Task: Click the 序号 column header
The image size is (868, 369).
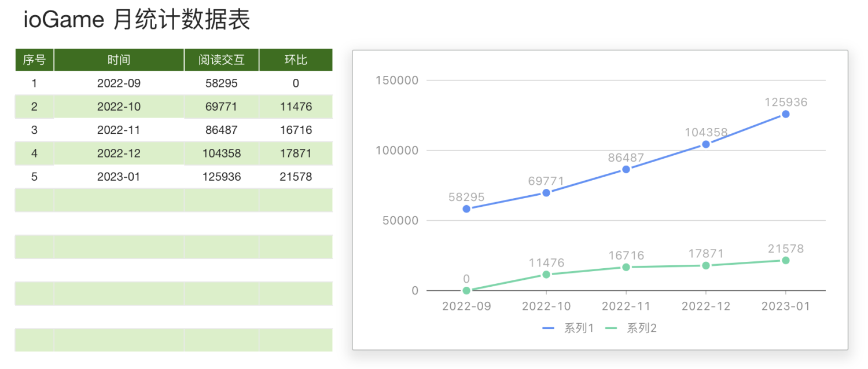Action: (x=34, y=60)
